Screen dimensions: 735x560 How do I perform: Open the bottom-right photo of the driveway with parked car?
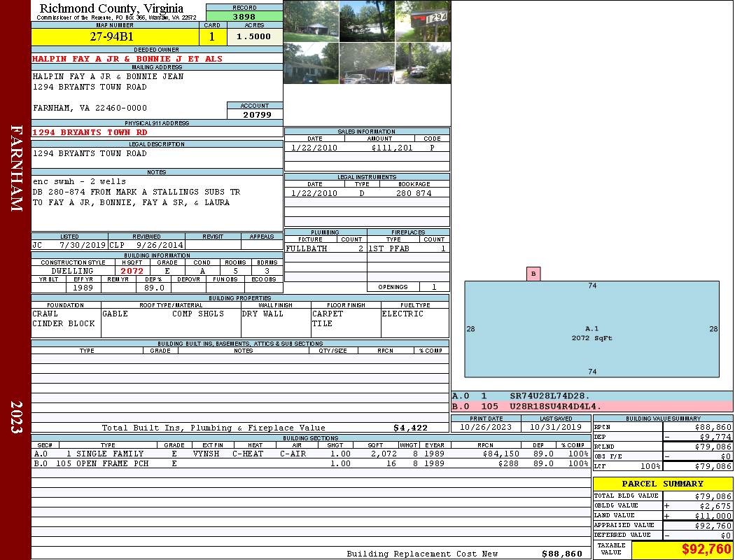click(423, 64)
